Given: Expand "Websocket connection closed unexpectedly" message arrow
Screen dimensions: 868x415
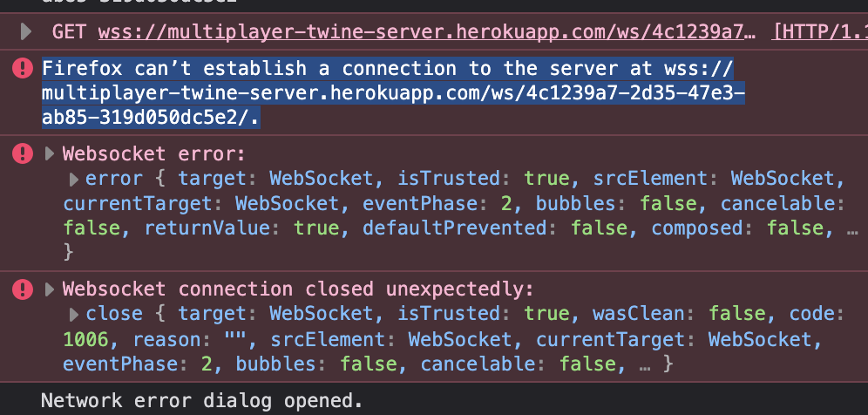Looking at the screenshot, I should [50, 289].
